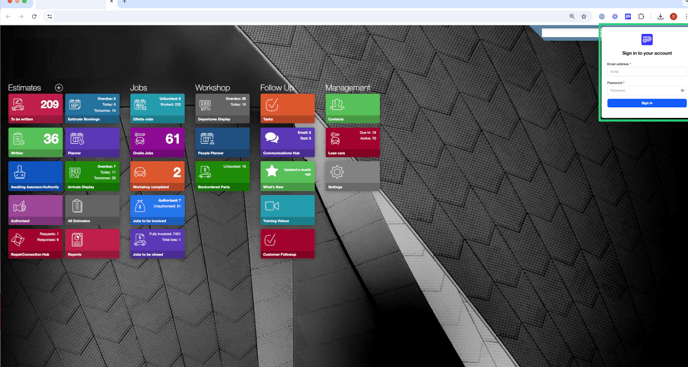Viewport: 688px width, 367px height.
Task: Open the Reports tile
Action: [x=92, y=244]
